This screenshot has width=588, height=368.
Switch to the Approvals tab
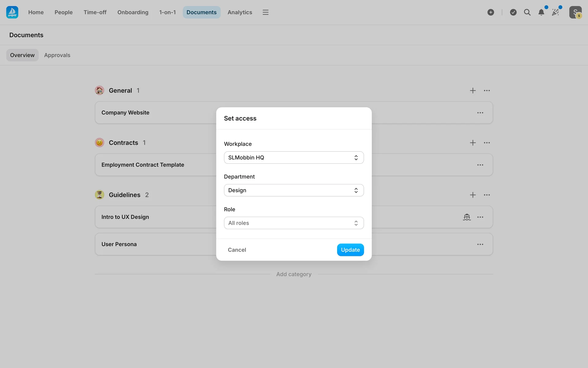coord(57,55)
